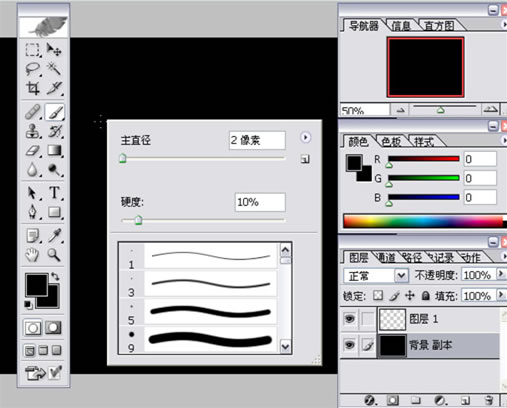507x408 pixels.
Task: Select the Clone Stamp tool
Action: click(x=32, y=131)
